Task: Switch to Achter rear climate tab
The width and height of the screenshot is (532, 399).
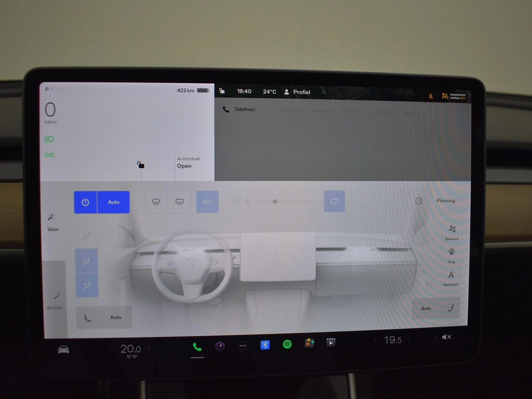Action: point(55,301)
